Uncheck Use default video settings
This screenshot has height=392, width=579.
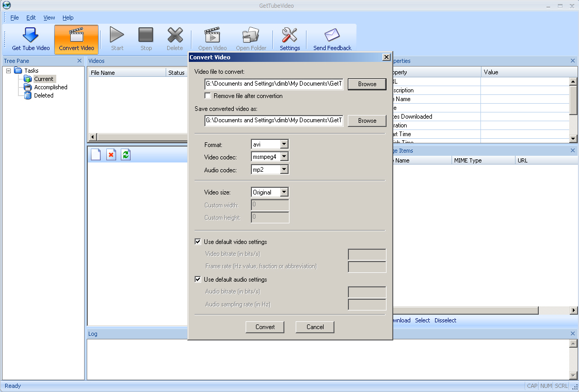198,241
